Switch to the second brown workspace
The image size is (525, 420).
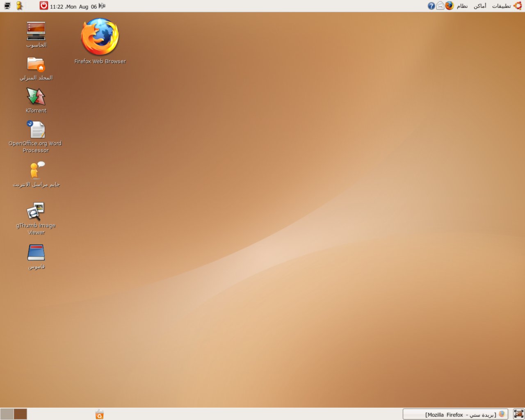(x=21, y=414)
